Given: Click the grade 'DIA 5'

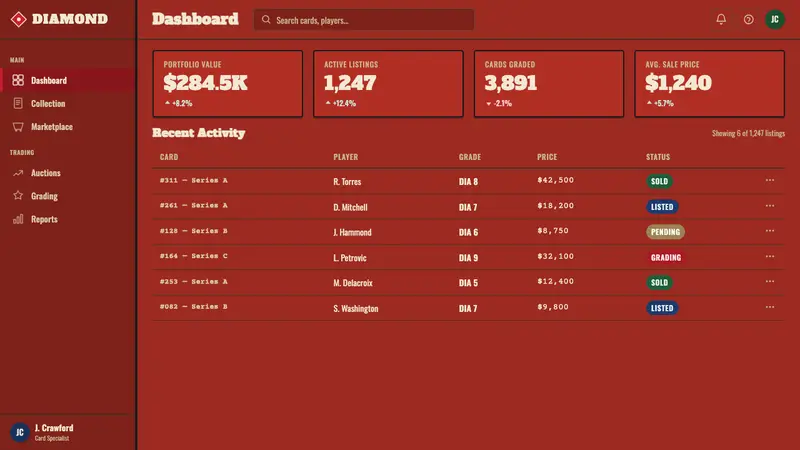Looking at the screenshot, I should pos(468,283).
